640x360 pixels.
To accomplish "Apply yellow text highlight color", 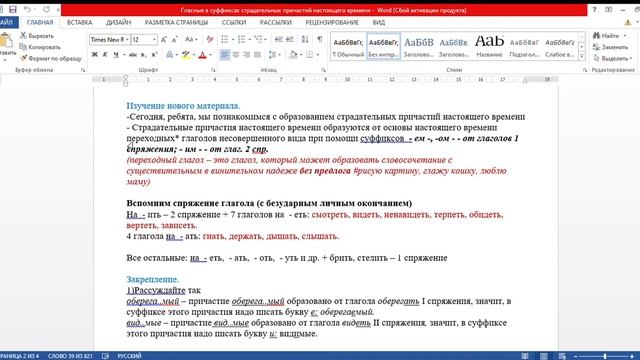I will [186, 55].
